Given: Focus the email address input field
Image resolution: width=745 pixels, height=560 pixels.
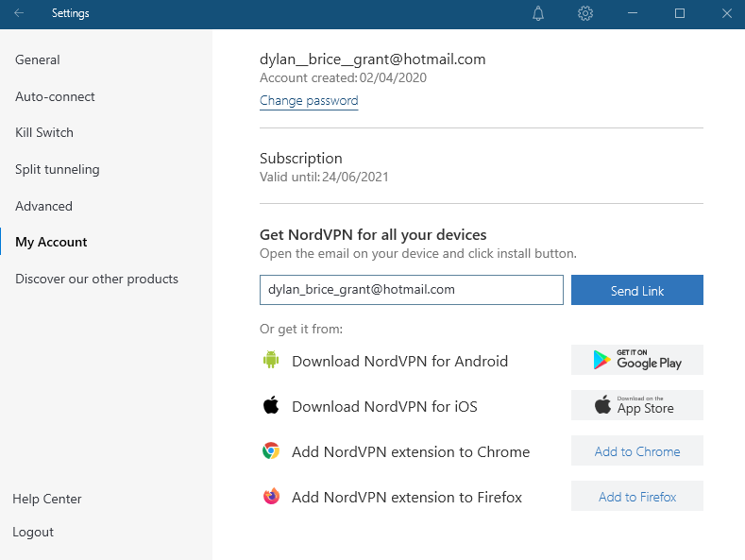Looking at the screenshot, I should pos(412,290).
